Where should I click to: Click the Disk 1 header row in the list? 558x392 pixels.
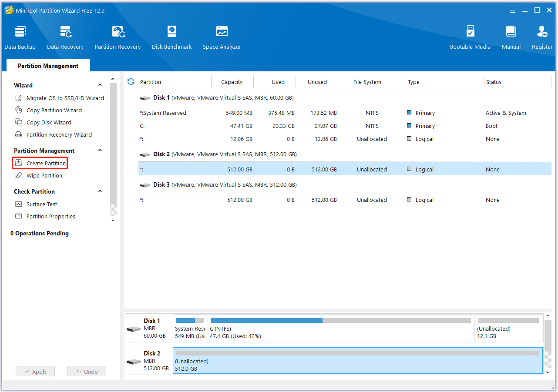tap(345, 98)
